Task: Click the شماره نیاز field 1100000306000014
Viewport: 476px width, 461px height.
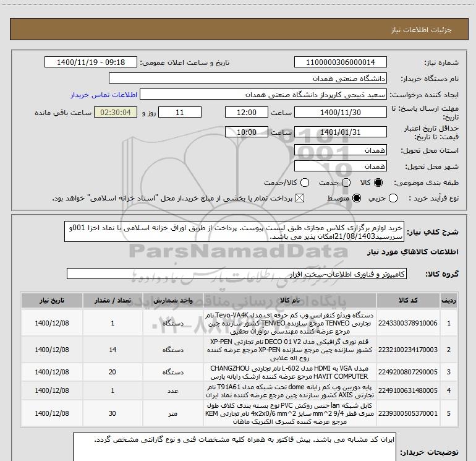Action: 340,62
